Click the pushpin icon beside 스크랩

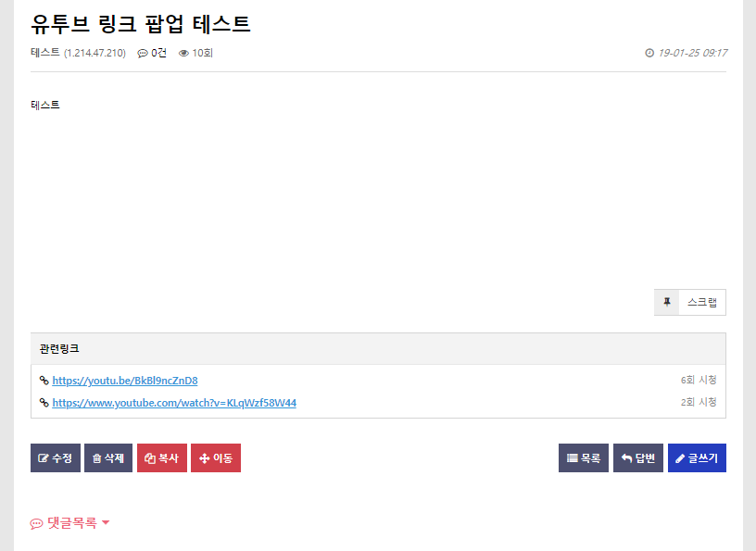click(x=667, y=302)
